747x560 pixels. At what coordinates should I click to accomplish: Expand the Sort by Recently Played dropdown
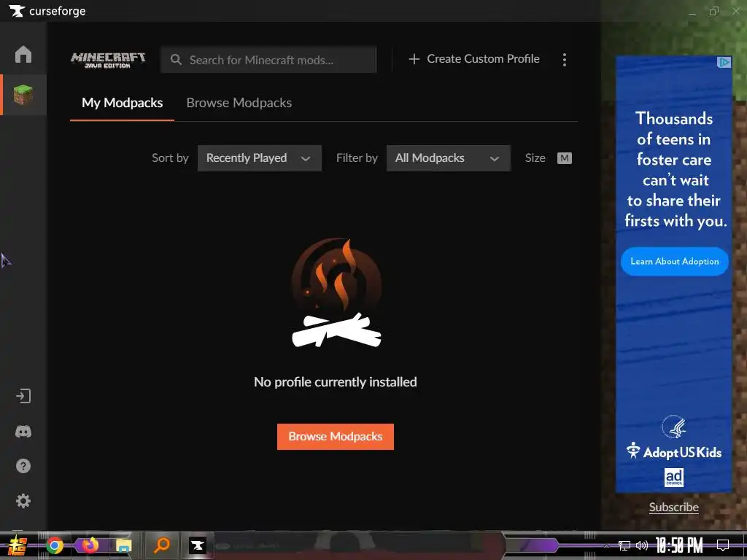coord(260,158)
